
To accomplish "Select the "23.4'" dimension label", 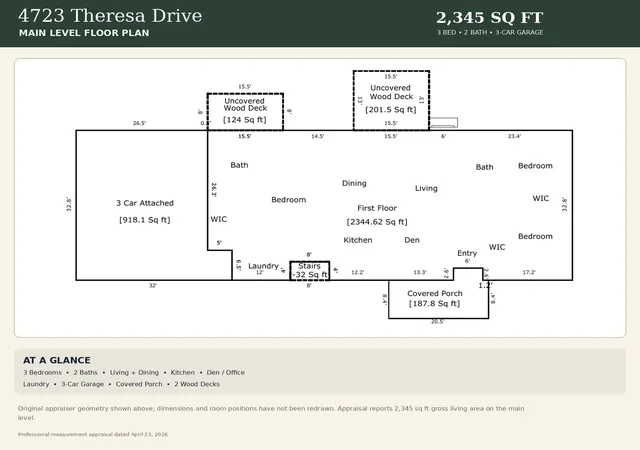I will 514,136.
